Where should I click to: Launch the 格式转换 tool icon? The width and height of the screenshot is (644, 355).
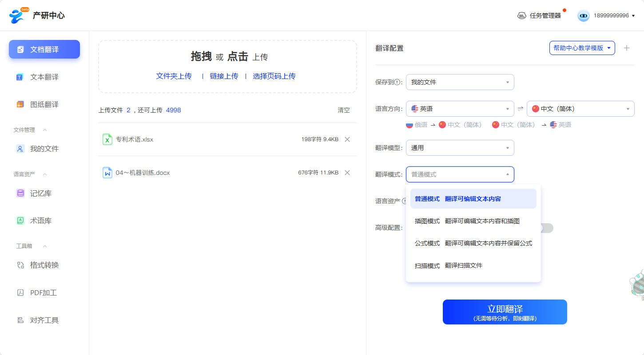pyautogui.click(x=20, y=265)
